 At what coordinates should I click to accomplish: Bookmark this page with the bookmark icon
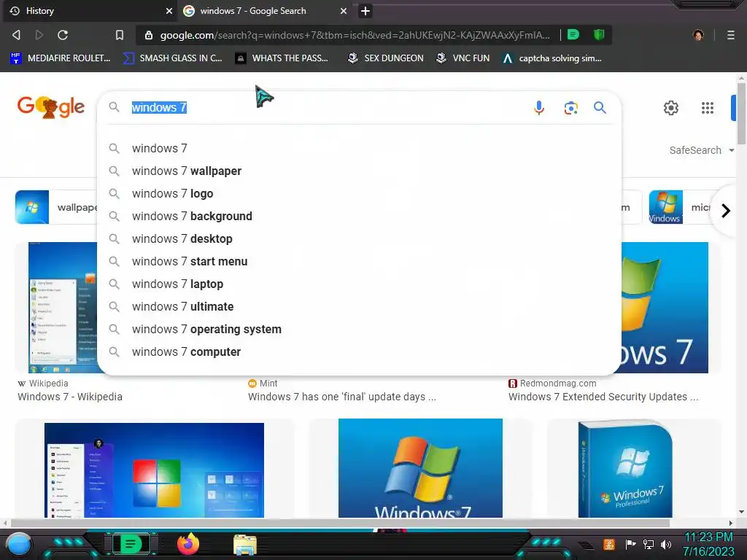pos(119,35)
